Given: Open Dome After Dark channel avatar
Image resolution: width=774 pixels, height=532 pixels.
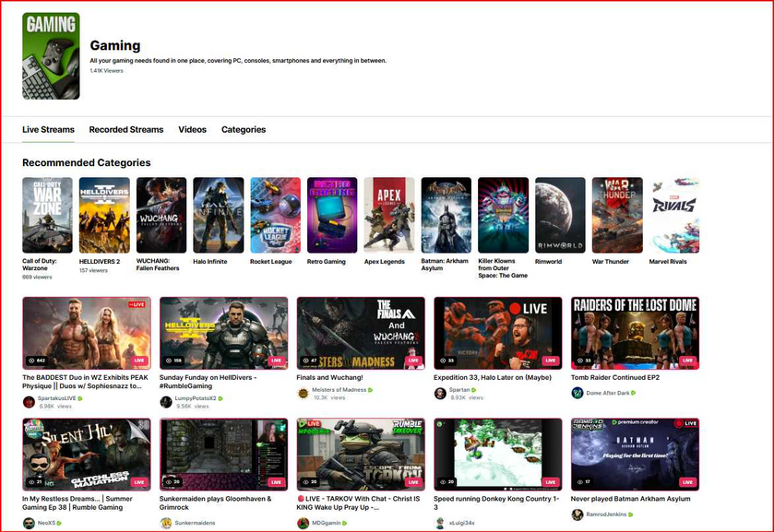Looking at the screenshot, I should [x=578, y=393].
